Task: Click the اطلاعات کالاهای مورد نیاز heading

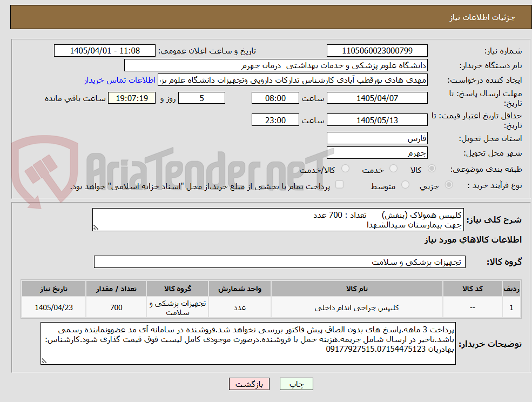Action: point(473,240)
